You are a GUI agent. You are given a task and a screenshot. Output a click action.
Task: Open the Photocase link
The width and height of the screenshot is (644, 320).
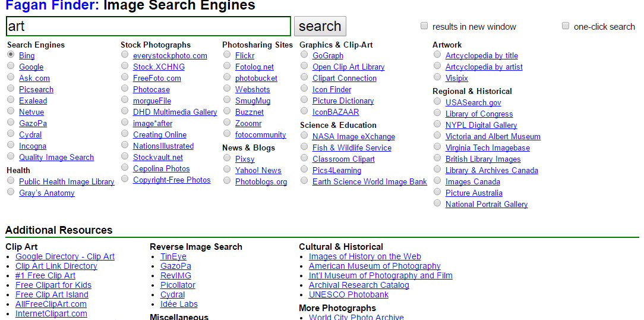pyautogui.click(x=151, y=89)
